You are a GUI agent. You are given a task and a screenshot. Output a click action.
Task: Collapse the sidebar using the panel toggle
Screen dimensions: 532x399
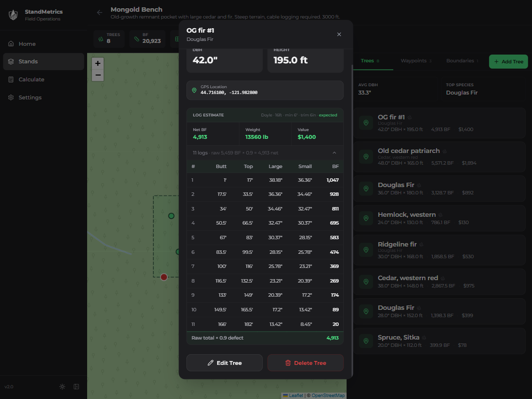point(76,387)
